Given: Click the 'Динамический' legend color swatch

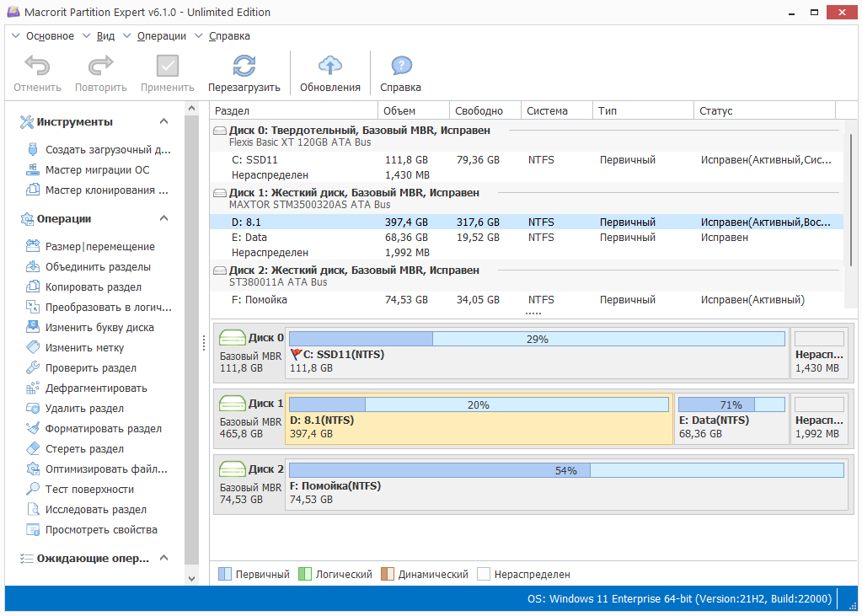Looking at the screenshot, I should coord(387,574).
